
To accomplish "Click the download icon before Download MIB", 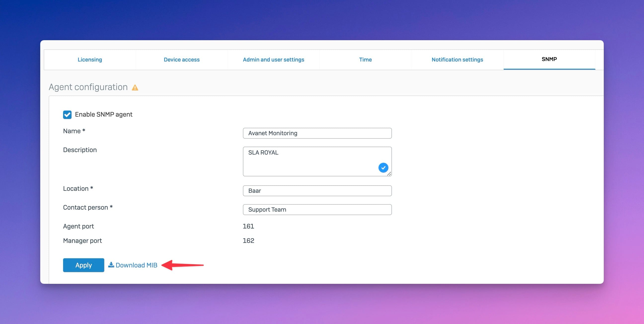I will 111,264.
